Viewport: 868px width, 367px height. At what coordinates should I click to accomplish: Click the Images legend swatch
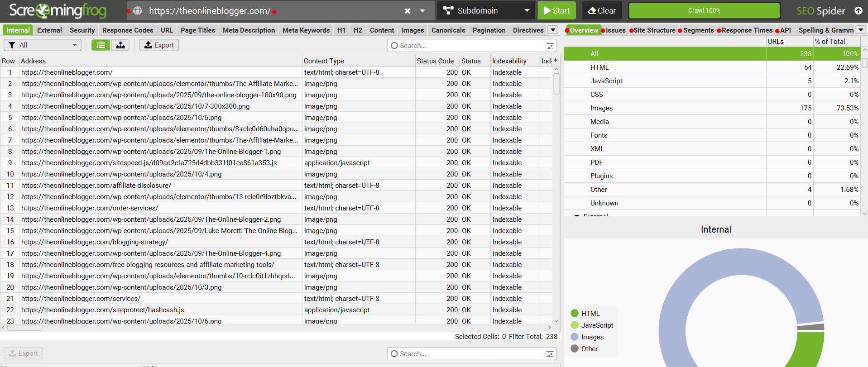coord(575,337)
